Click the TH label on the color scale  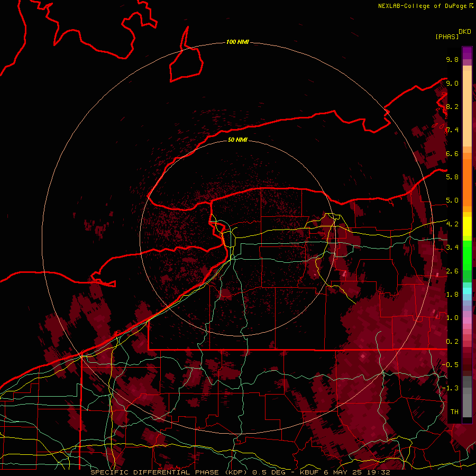pos(454,411)
